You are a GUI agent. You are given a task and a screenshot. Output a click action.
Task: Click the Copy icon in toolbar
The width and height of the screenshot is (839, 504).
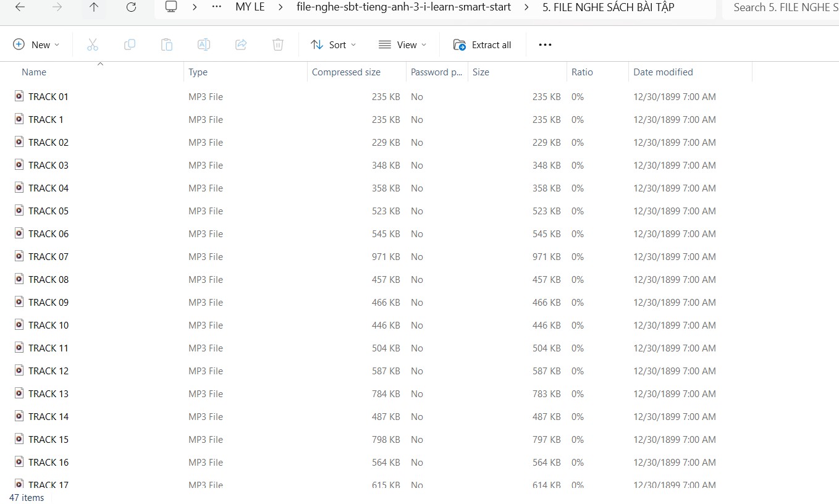pos(130,44)
